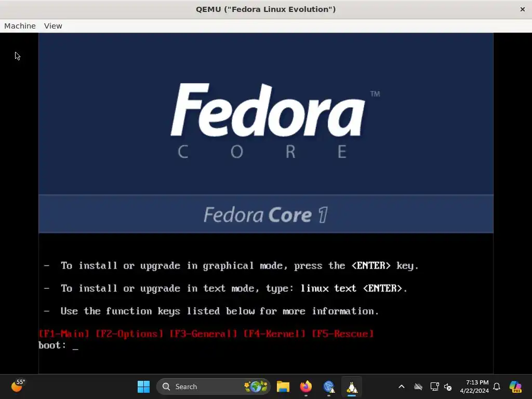This screenshot has width=532, height=399.
Task: Open the Windows Start menu
Action: pos(143,387)
